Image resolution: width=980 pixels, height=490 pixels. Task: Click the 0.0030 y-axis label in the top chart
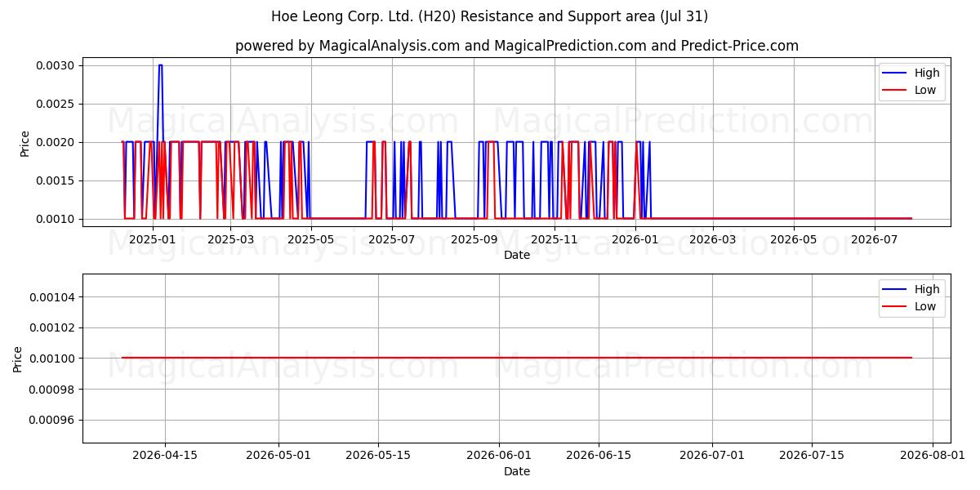point(55,65)
